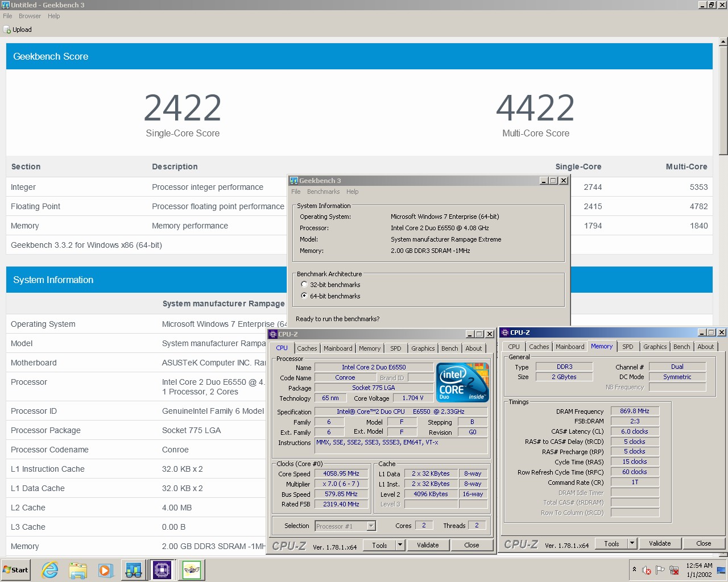The width and height of the screenshot is (728, 582).
Task: Click the disconnected network tray icon
Action: coord(674,570)
